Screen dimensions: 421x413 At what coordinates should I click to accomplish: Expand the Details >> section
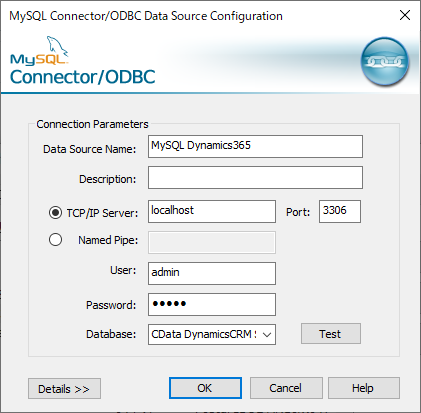(64, 389)
